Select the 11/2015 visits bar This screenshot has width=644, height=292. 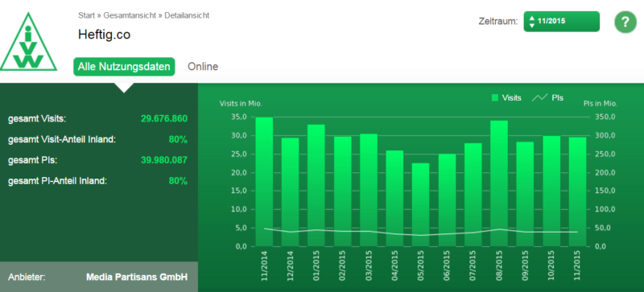577,191
